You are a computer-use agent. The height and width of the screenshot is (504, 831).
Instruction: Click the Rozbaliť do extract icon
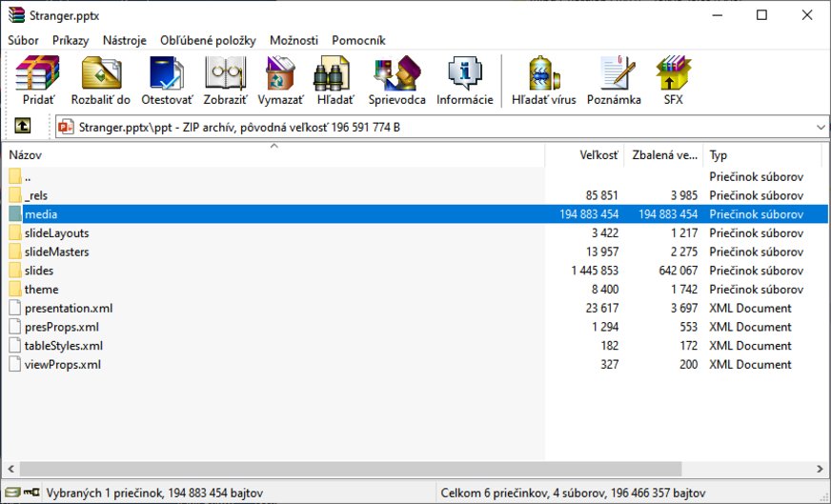[x=100, y=80]
